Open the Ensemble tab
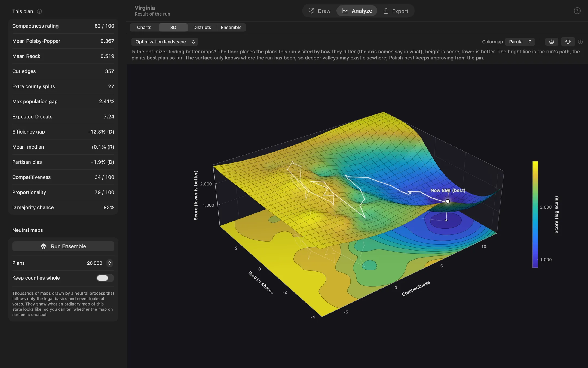Viewport: 588px width, 368px height. click(231, 28)
